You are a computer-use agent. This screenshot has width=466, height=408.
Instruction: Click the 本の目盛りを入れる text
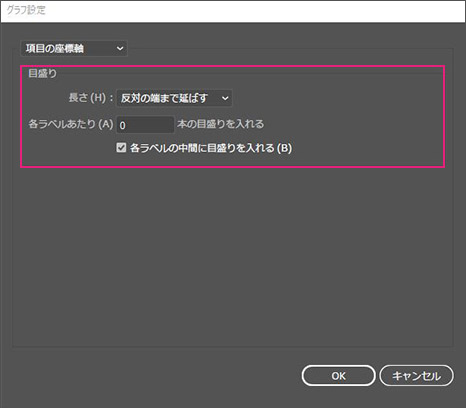coord(220,124)
